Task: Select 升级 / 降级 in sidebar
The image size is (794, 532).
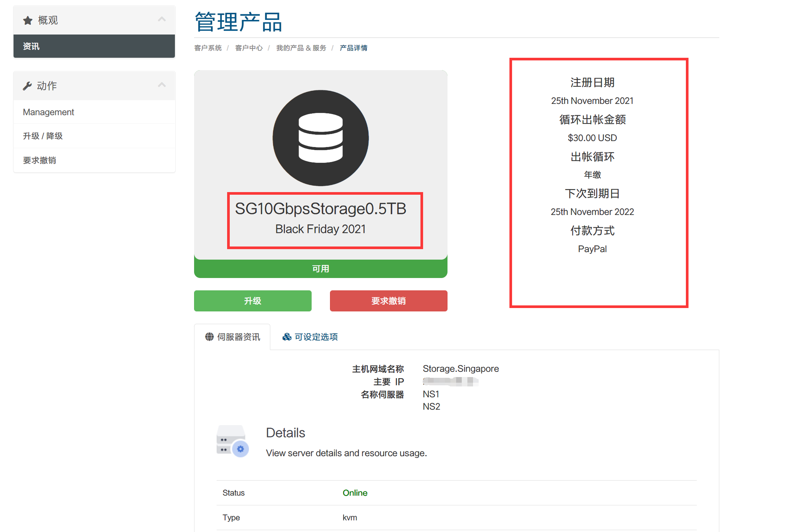Action: [x=94, y=136]
